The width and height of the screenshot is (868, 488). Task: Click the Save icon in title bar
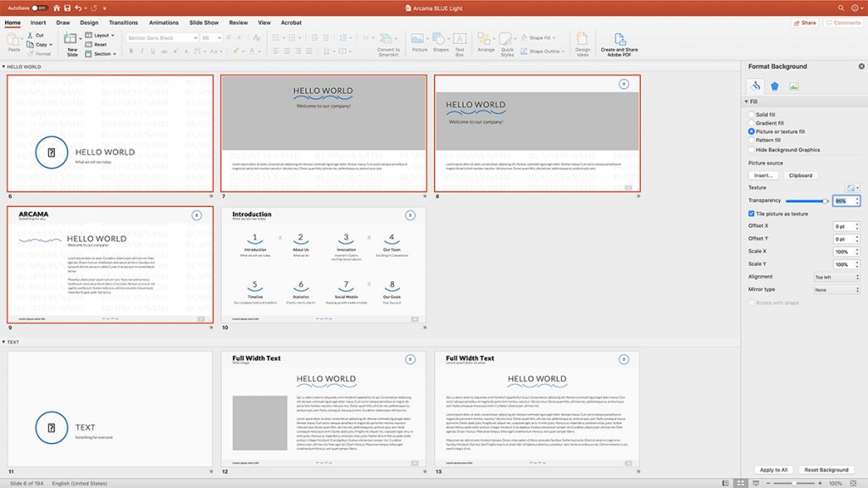68,8
